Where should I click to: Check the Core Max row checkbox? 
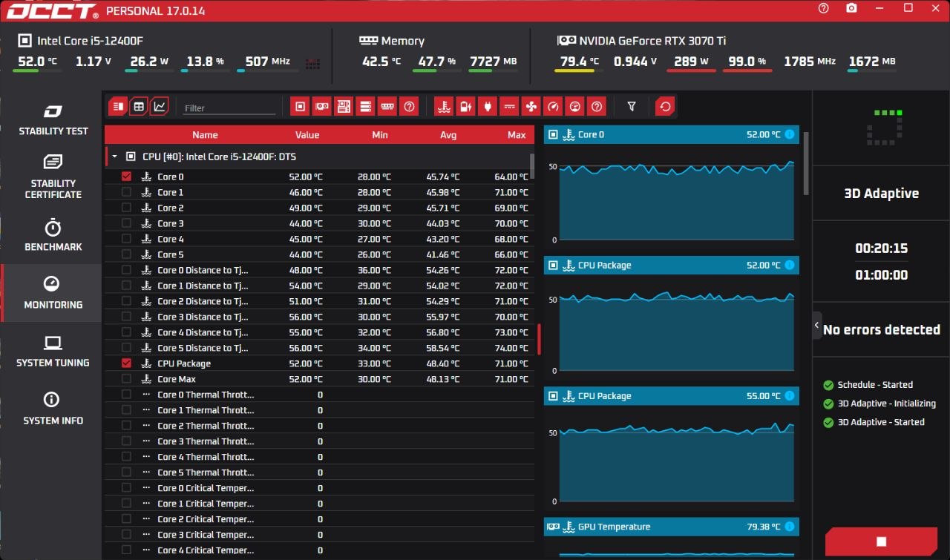click(126, 379)
